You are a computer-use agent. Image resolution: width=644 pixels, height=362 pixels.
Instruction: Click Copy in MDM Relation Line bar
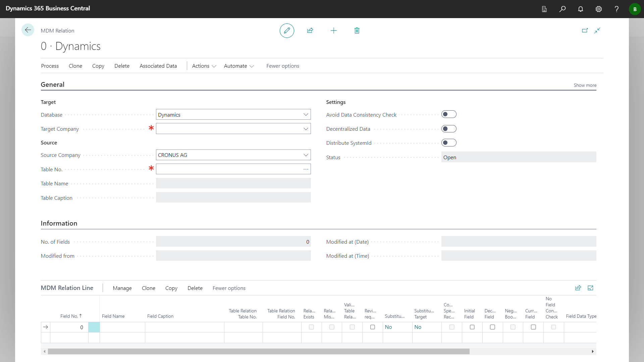(x=171, y=288)
